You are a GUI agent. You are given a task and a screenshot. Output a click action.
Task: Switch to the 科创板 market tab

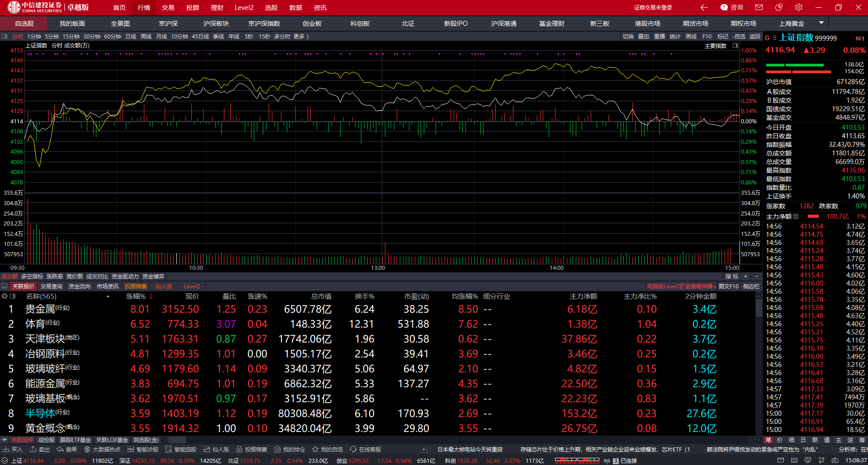pyautogui.click(x=360, y=23)
